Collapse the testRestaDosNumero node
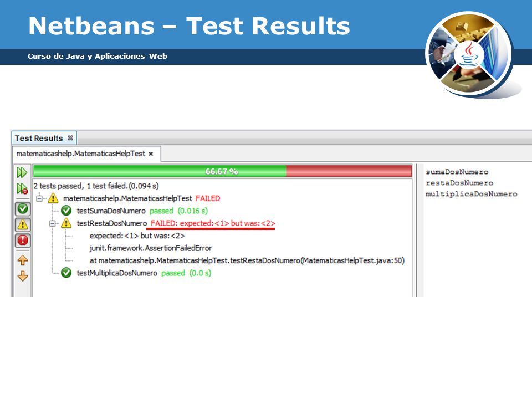The image size is (532, 399). [52, 223]
